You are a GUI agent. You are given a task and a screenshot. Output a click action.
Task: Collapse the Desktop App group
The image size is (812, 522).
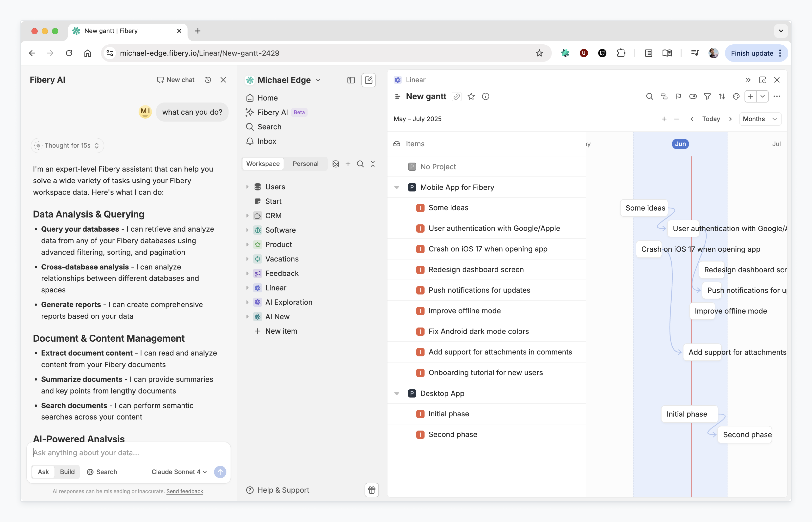tap(396, 394)
